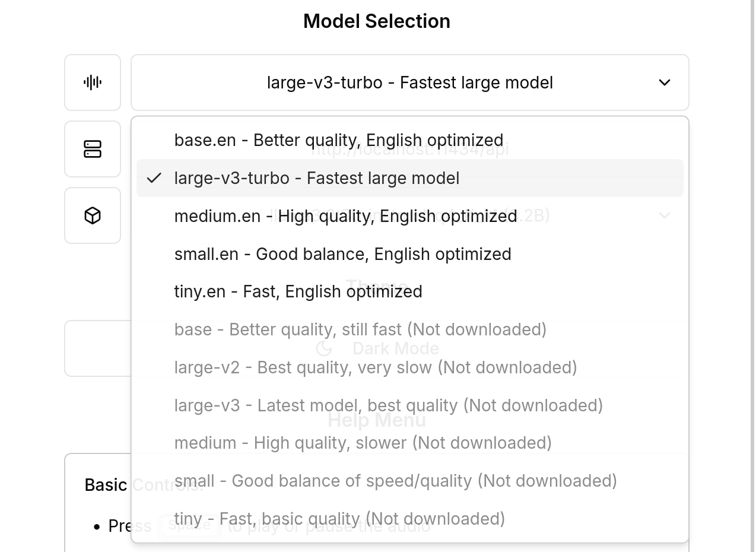This screenshot has height=552, width=756.
Task: Click the server stack icon in the sidebar
Action: coord(93,149)
